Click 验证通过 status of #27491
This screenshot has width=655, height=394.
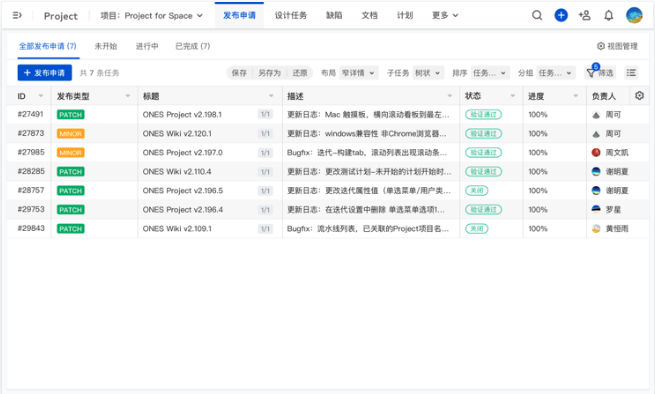[483, 114]
